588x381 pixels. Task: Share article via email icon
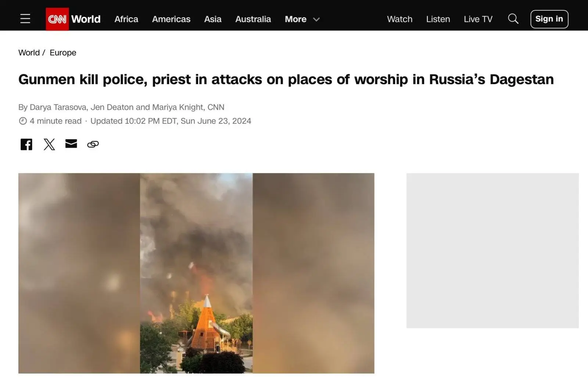(71, 144)
